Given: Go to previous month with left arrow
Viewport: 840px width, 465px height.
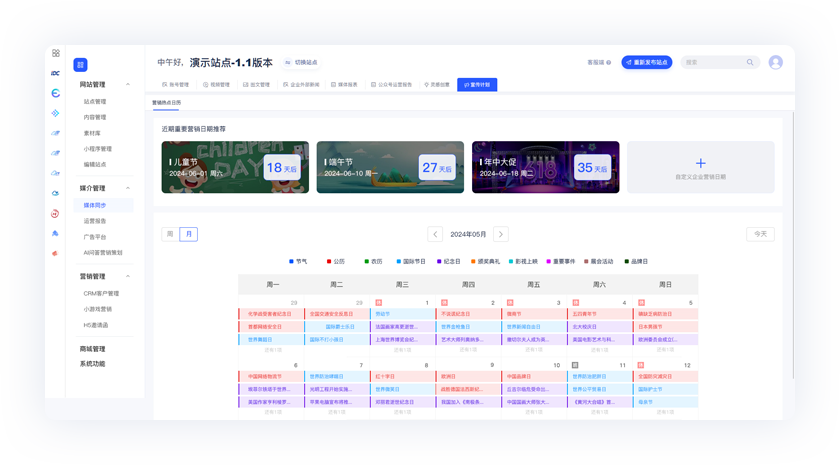Looking at the screenshot, I should (435, 234).
